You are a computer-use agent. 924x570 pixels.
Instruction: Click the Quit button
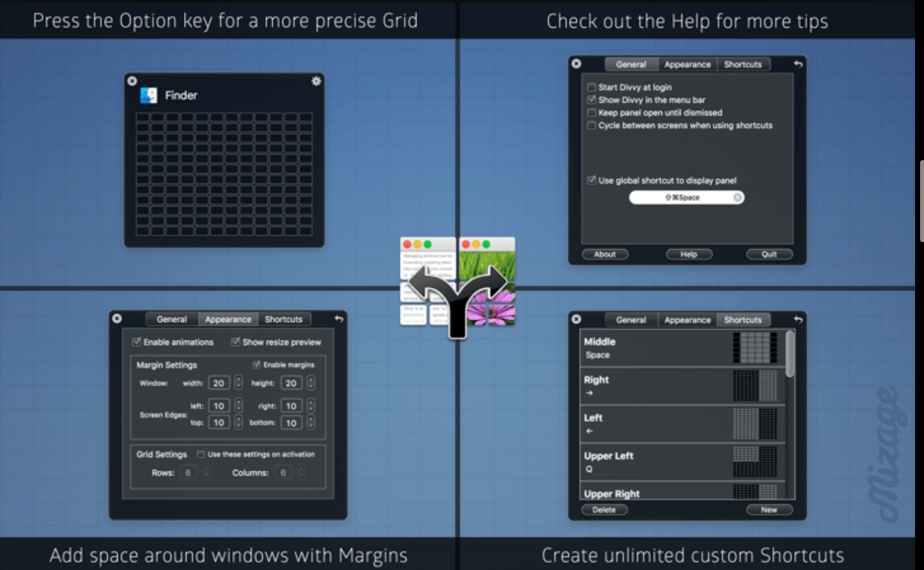[x=769, y=254]
